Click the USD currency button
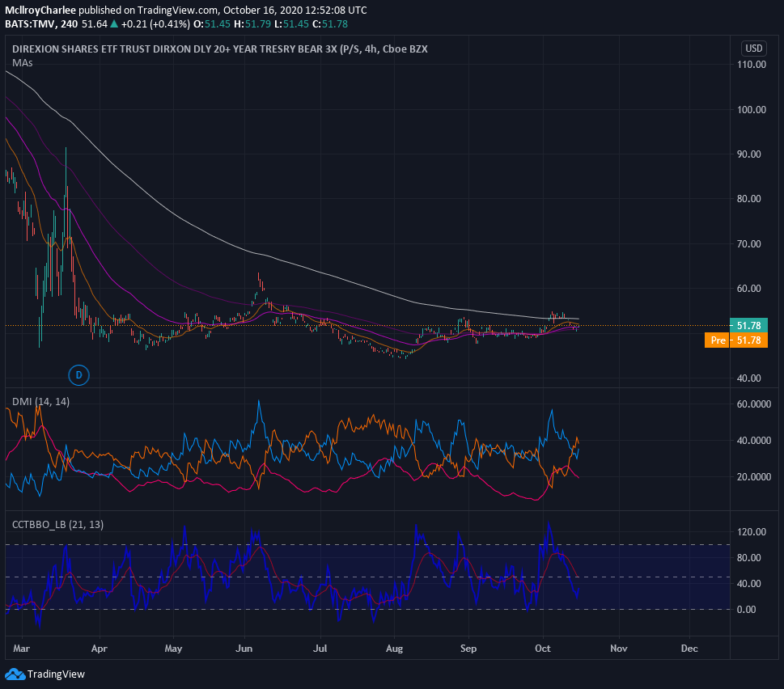This screenshot has width=784, height=689. click(x=753, y=49)
